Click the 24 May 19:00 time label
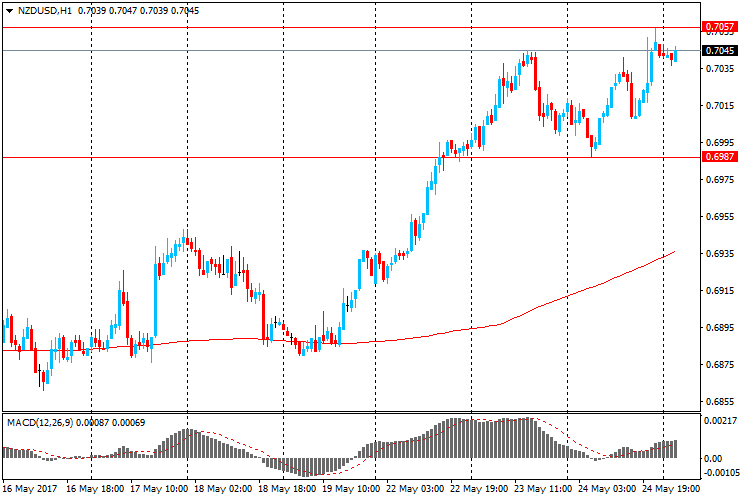 (671, 489)
